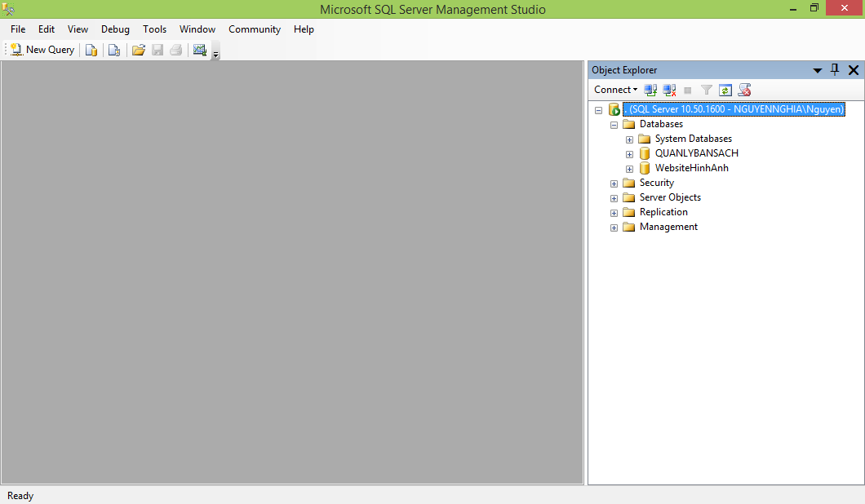Viewport: 865px width, 504px height.
Task: Open the Window menu
Action: point(197,29)
